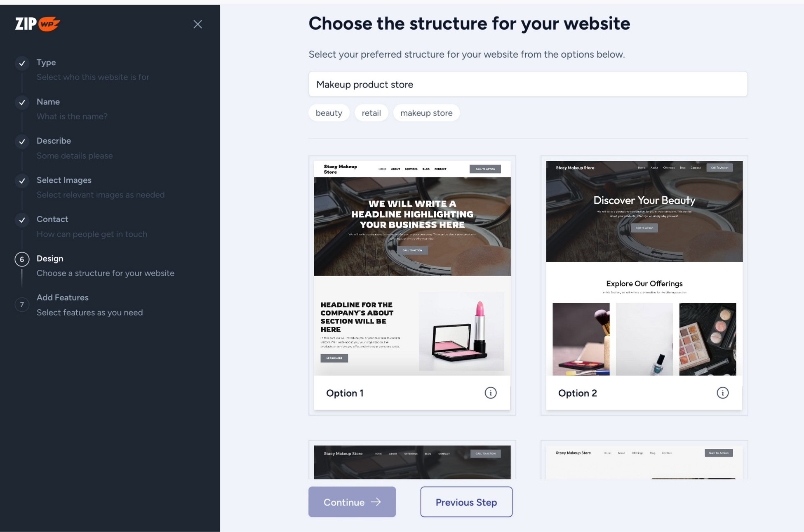Viewport: 804px width, 532px height.
Task: Select the 'makeup store' tag icon
Action: click(426, 112)
